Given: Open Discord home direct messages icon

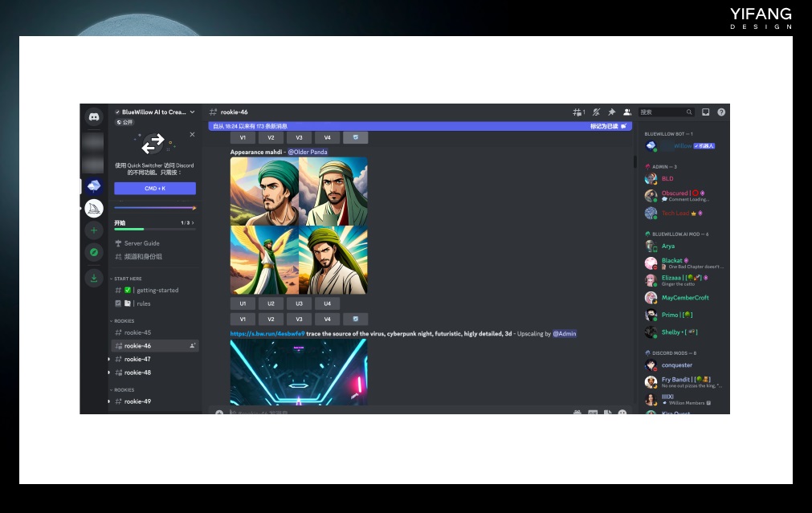Looking at the screenshot, I should [94, 116].
